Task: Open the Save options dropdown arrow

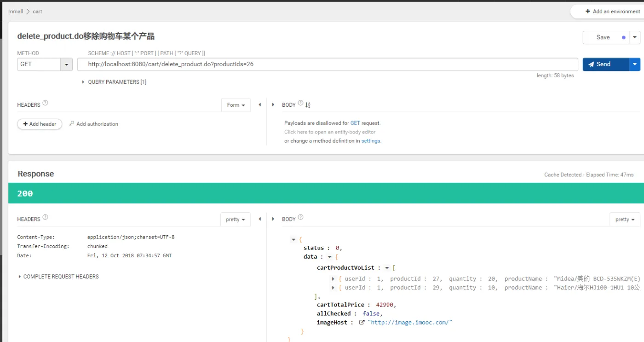Action: pos(635,37)
